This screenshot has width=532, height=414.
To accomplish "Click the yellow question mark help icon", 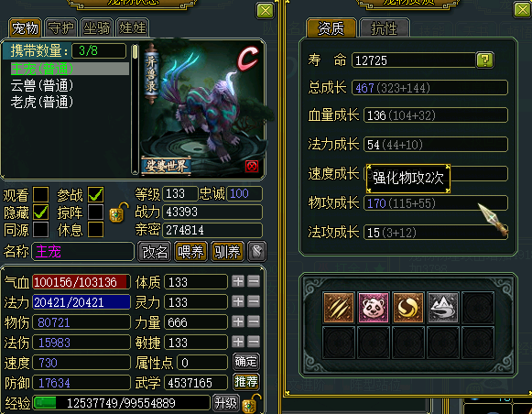I will click(x=484, y=60).
